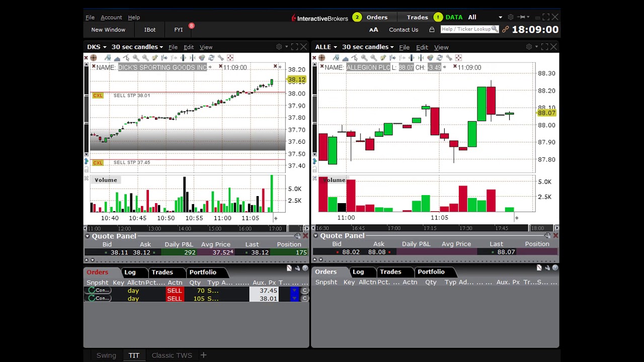Click the AA font size icon

click(373, 30)
